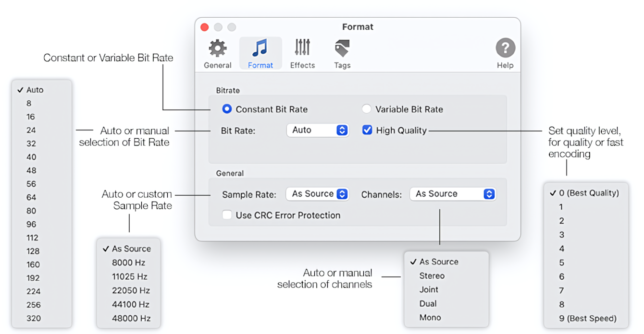Viewport: 644px width, 334px height.
Task: Toggle the High Quality checkbox
Action: click(x=367, y=130)
